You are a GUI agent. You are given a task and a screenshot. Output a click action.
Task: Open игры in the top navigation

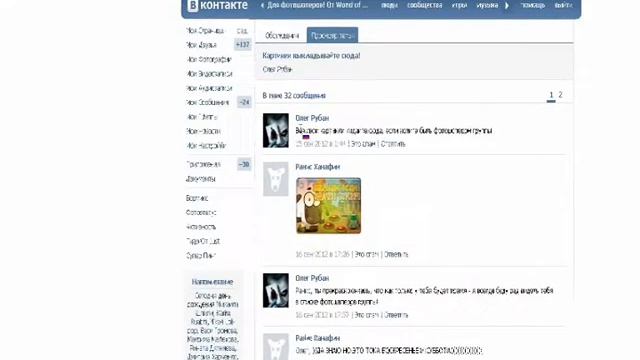point(459,5)
